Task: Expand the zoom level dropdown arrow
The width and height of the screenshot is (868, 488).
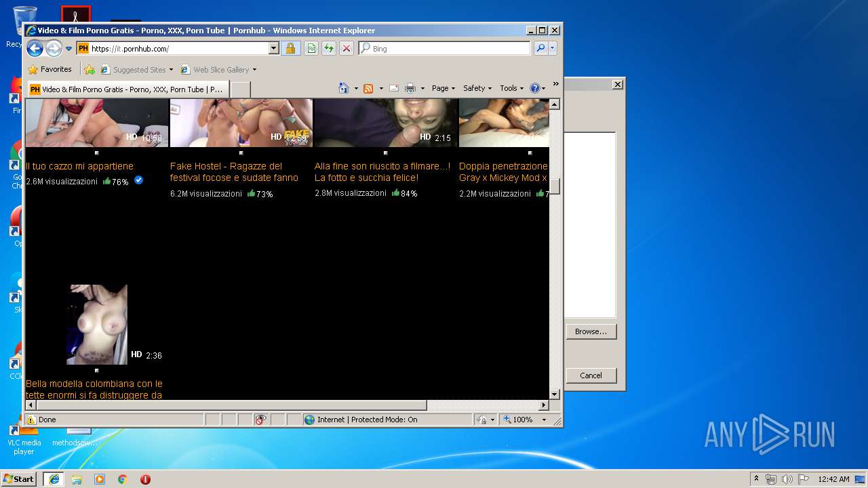Action: pyautogui.click(x=544, y=420)
